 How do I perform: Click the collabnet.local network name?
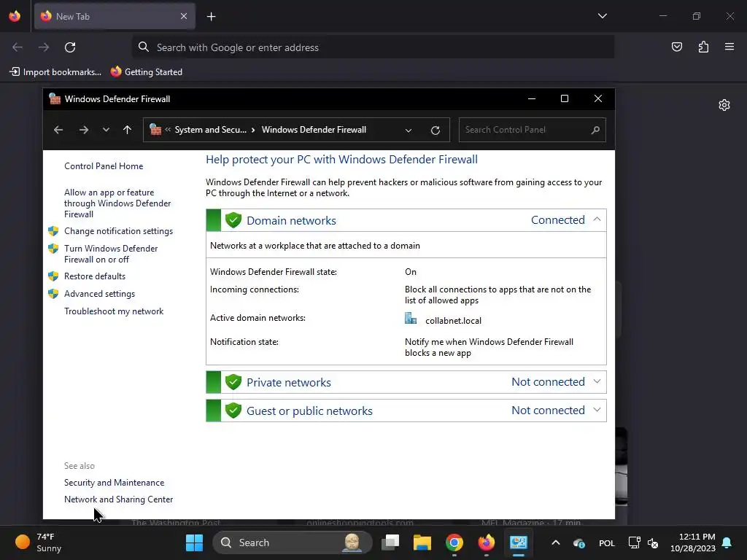tap(453, 321)
